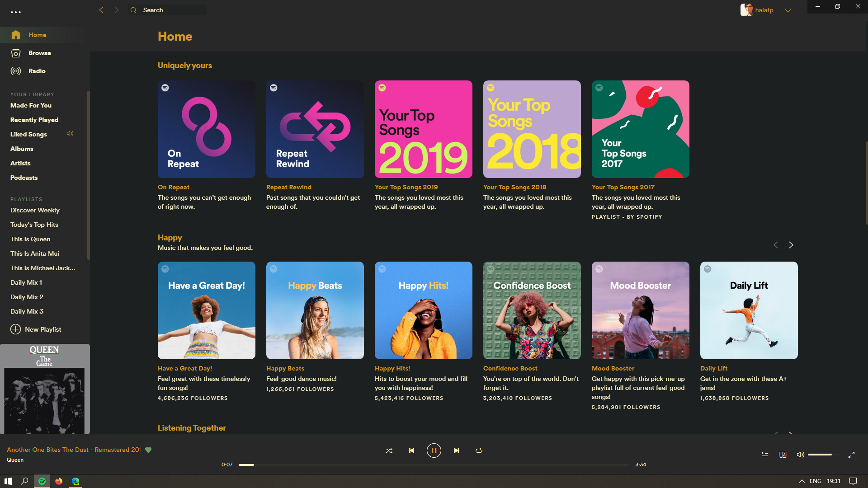This screenshot has width=868, height=488.
Task: Open This Is Anita Mui playlist
Action: coord(35,253)
